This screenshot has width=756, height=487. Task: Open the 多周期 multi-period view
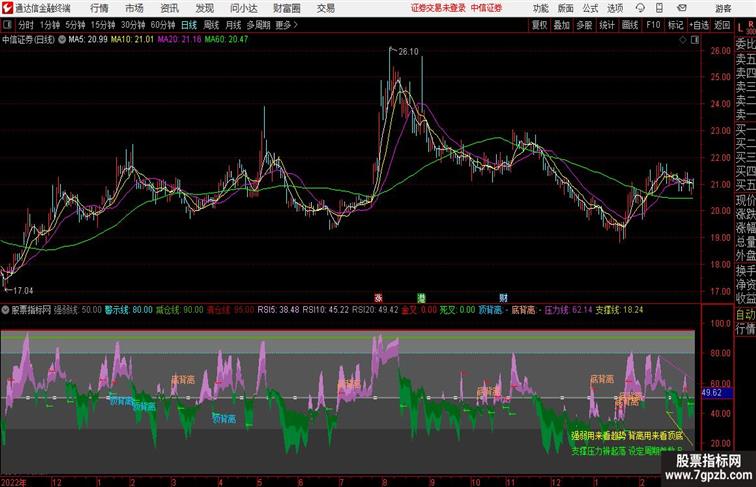click(x=258, y=25)
